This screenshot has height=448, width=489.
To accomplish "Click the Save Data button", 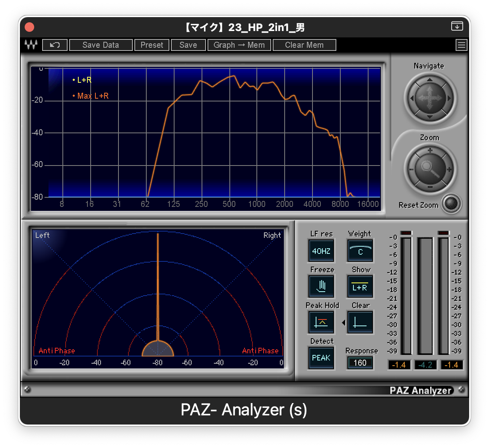I will click(x=101, y=45).
